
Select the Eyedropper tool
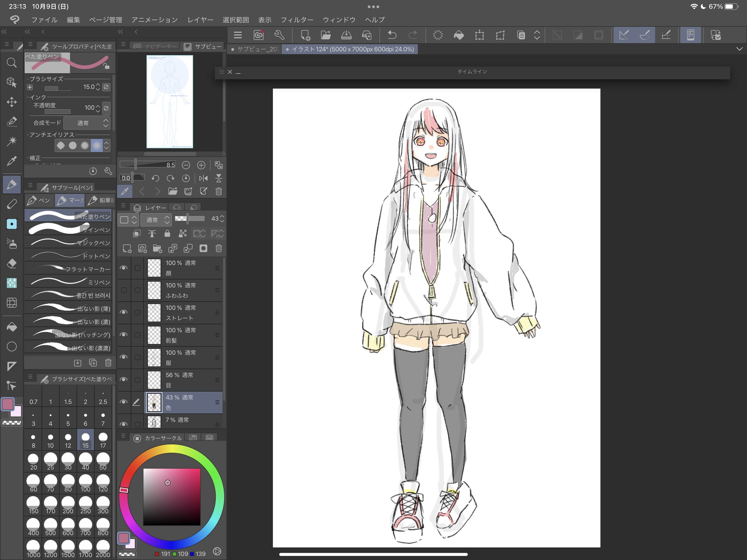click(x=12, y=161)
